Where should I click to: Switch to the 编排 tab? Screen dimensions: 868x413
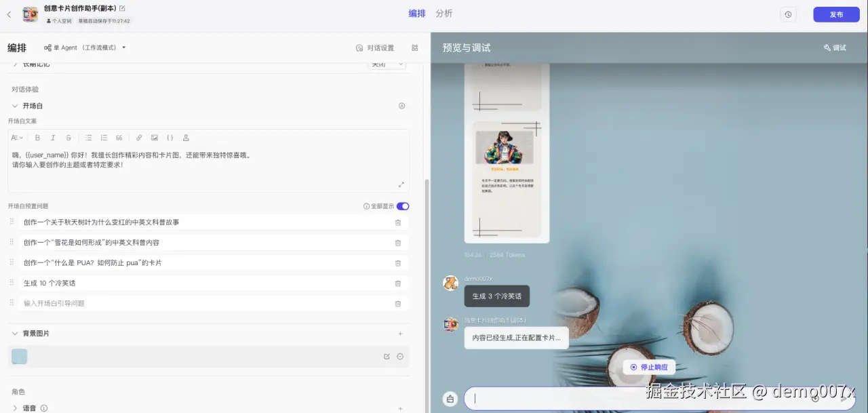click(417, 14)
